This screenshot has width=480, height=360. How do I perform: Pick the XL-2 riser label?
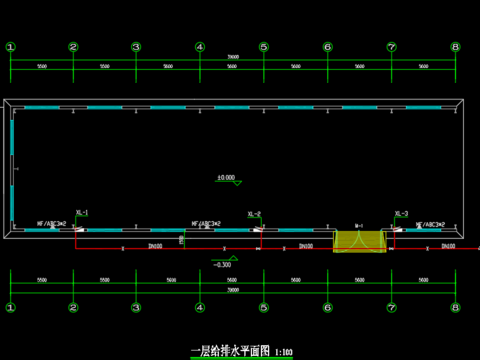click(254, 214)
